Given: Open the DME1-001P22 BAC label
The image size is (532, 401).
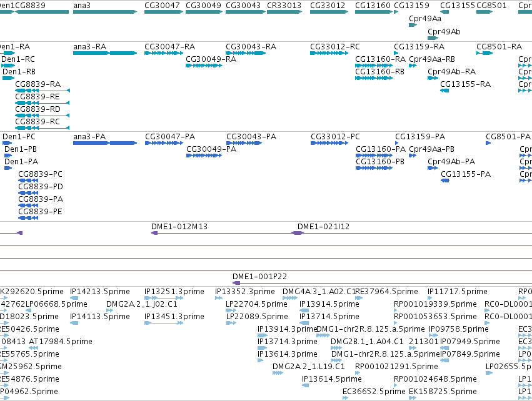Looking at the screenshot, I should point(260,277).
